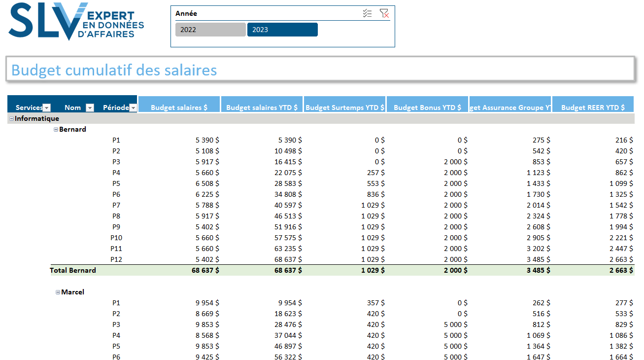The height and width of the screenshot is (360, 644).
Task: Collapse the Marcel employee rows
Action: 58,292
